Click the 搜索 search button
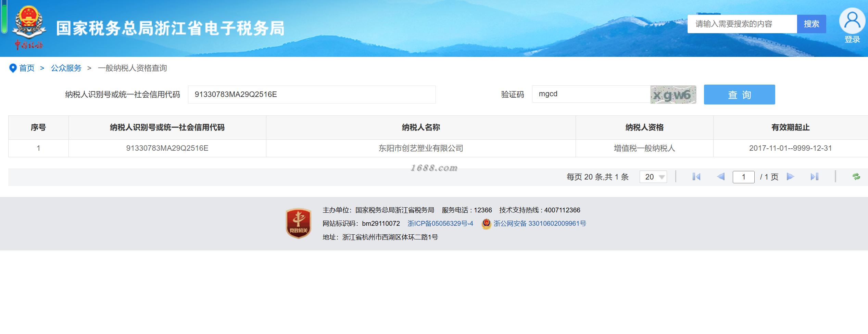Image resolution: width=868 pixels, height=334 pixels. [x=812, y=24]
